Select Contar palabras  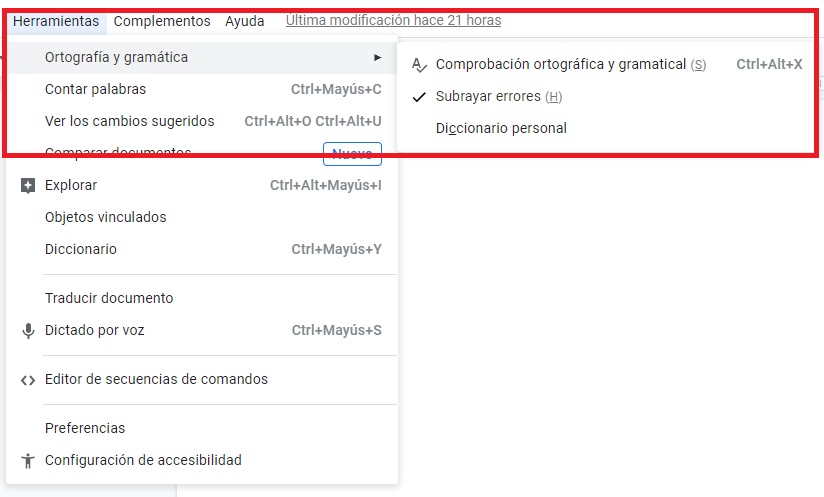tap(95, 90)
